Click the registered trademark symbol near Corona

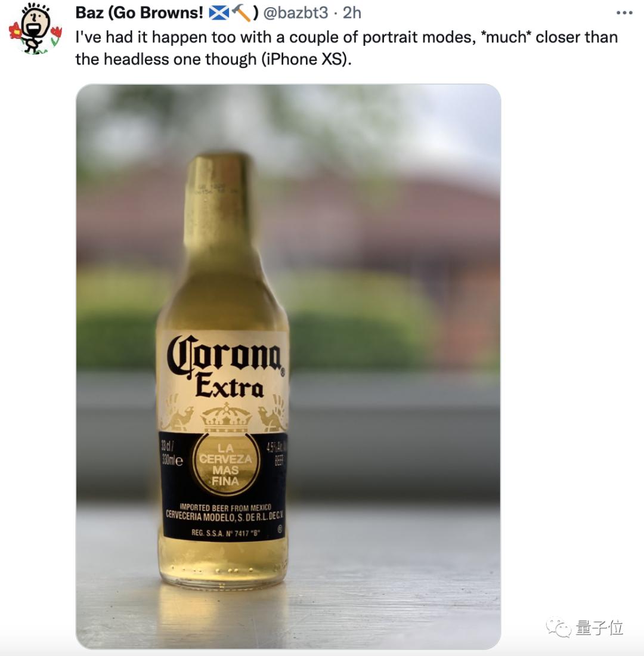click(283, 372)
